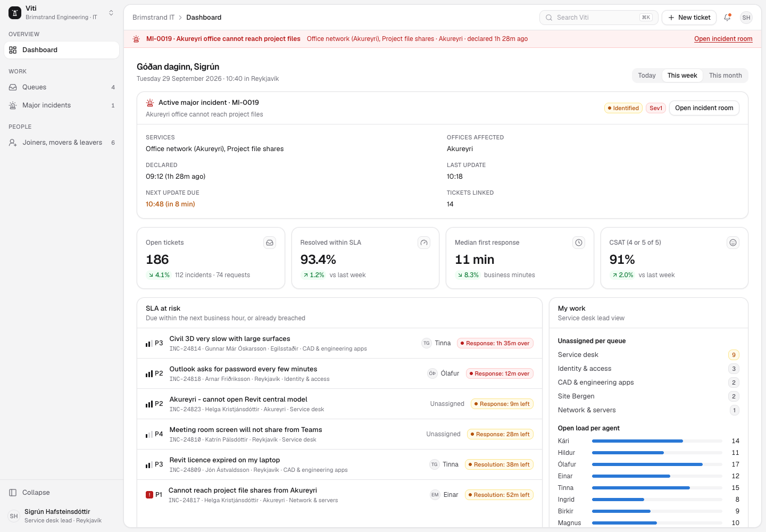
Task: Switch time range to This month
Action: tap(725, 76)
